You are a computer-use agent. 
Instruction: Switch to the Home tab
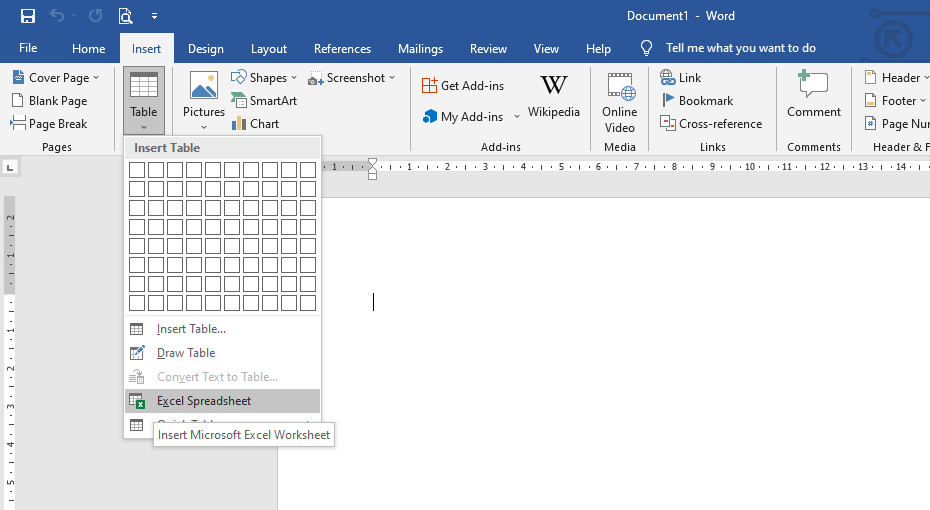point(88,49)
